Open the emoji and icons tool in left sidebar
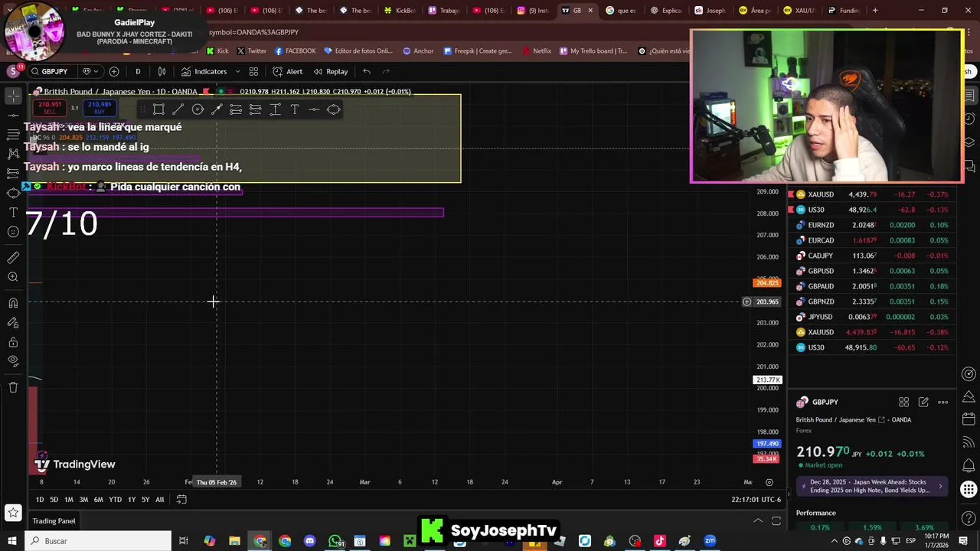Viewport: 980px width, 551px height. [13, 232]
